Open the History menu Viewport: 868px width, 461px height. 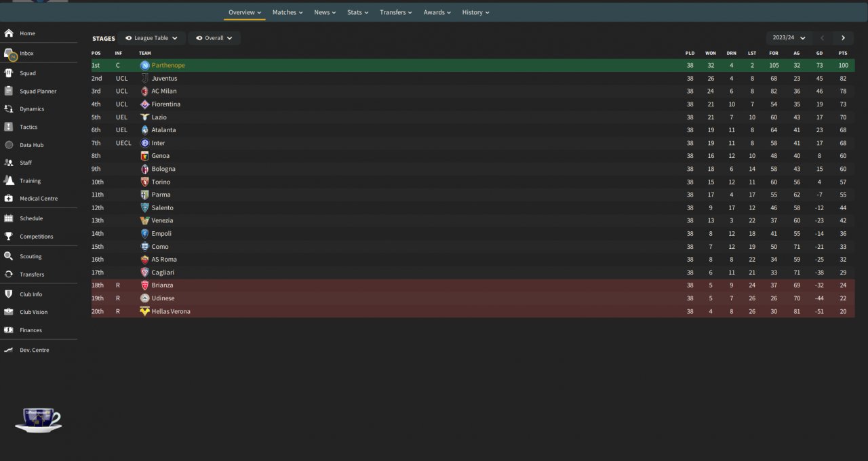pyautogui.click(x=476, y=12)
